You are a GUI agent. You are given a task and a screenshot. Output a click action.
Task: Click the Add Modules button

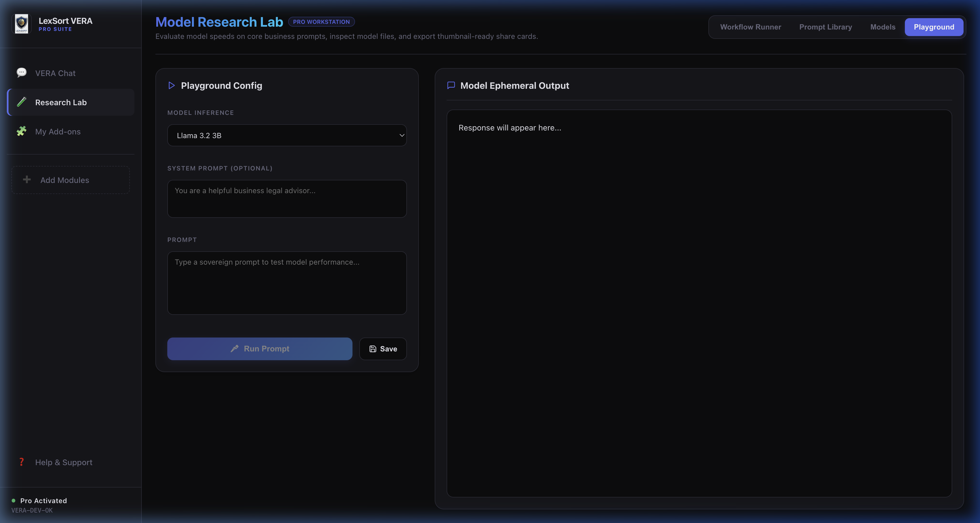tap(71, 180)
